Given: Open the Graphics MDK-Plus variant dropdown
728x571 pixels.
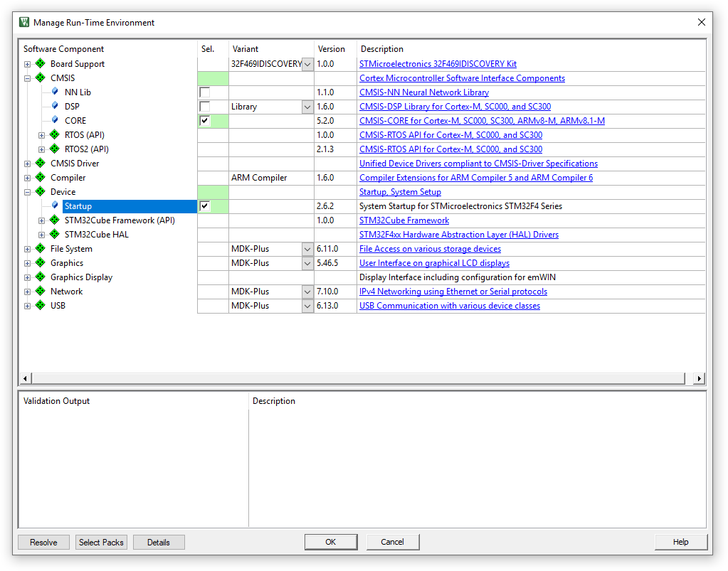Looking at the screenshot, I should click(307, 264).
